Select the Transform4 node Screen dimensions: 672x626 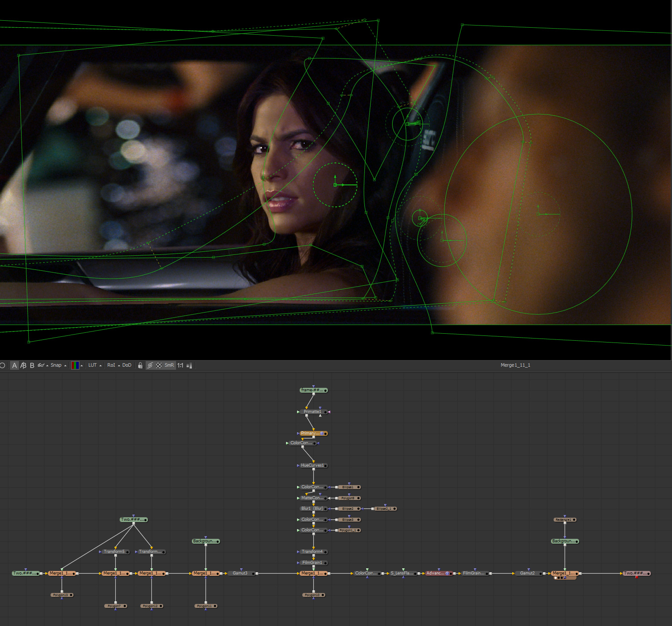click(x=313, y=552)
